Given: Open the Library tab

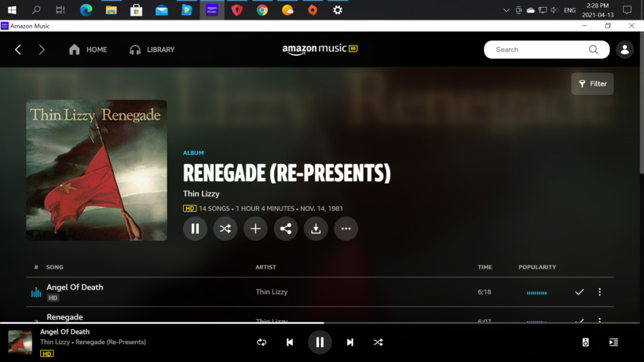Looking at the screenshot, I should point(152,50).
